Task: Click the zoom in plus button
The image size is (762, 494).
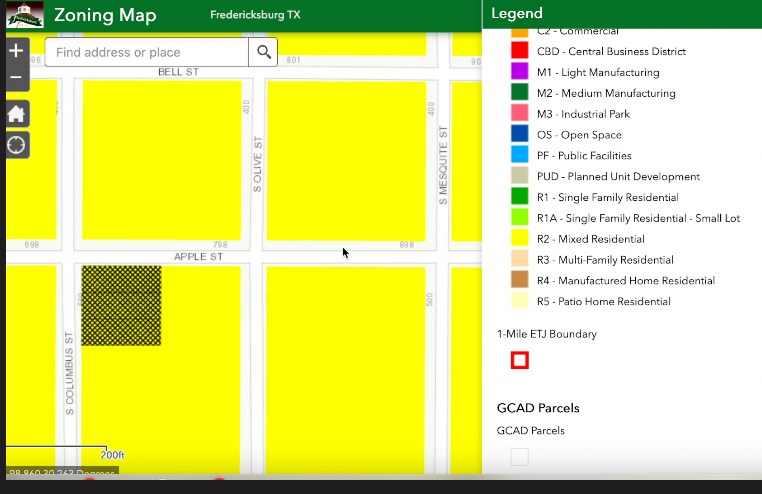Action: [x=16, y=51]
